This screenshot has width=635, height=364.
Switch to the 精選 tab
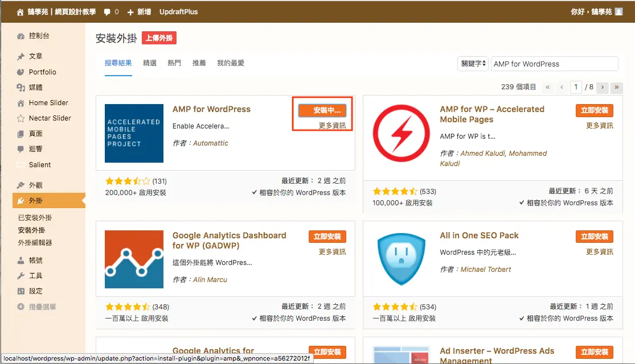[x=150, y=63]
